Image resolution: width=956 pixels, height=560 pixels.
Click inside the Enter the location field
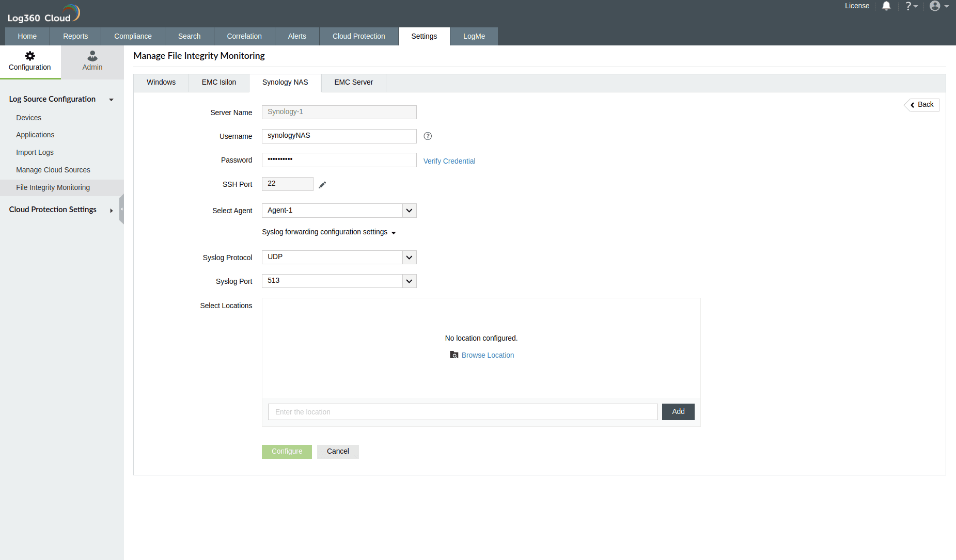463,411
